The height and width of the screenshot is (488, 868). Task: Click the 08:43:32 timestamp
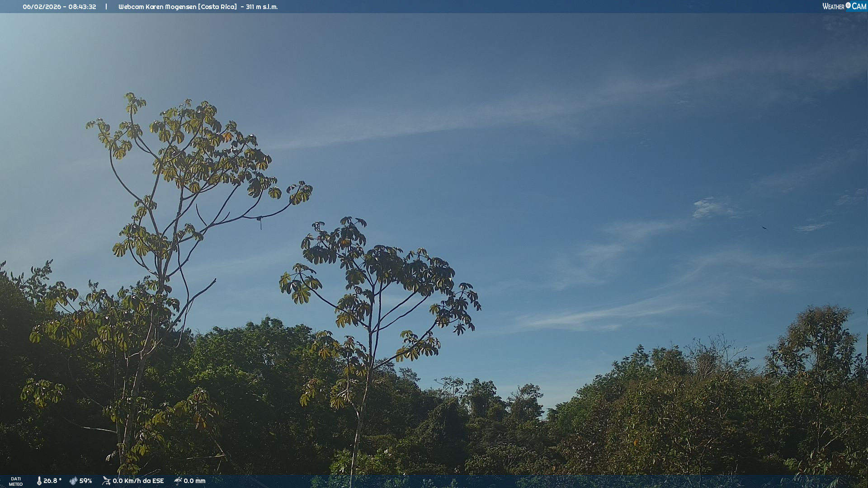point(82,7)
